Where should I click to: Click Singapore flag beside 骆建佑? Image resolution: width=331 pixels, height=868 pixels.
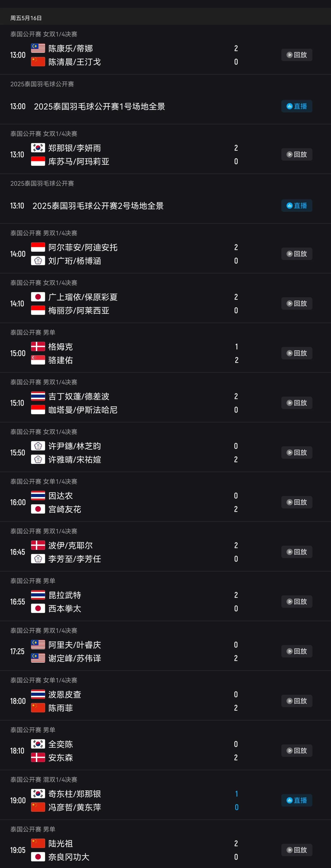pyautogui.click(x=38, y=360)
